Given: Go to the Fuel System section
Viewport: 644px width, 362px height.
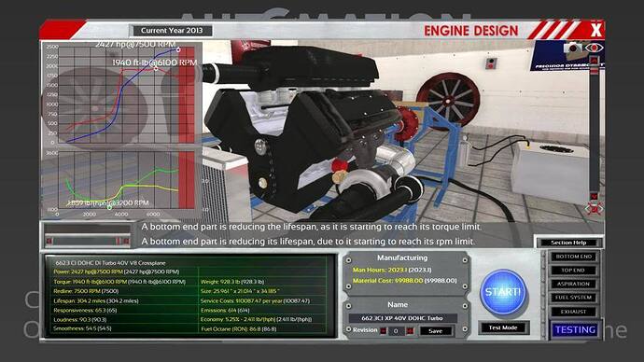Looking at the screenshot, I should (x=574, y=298).
